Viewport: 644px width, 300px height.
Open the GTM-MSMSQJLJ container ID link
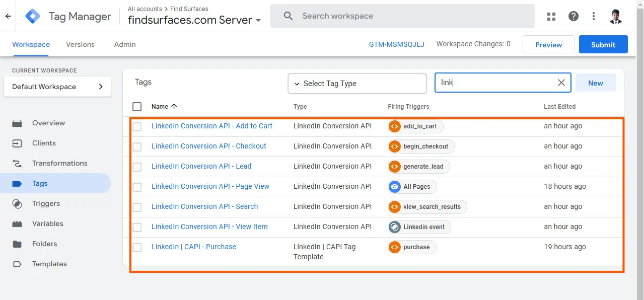point(397,44)
